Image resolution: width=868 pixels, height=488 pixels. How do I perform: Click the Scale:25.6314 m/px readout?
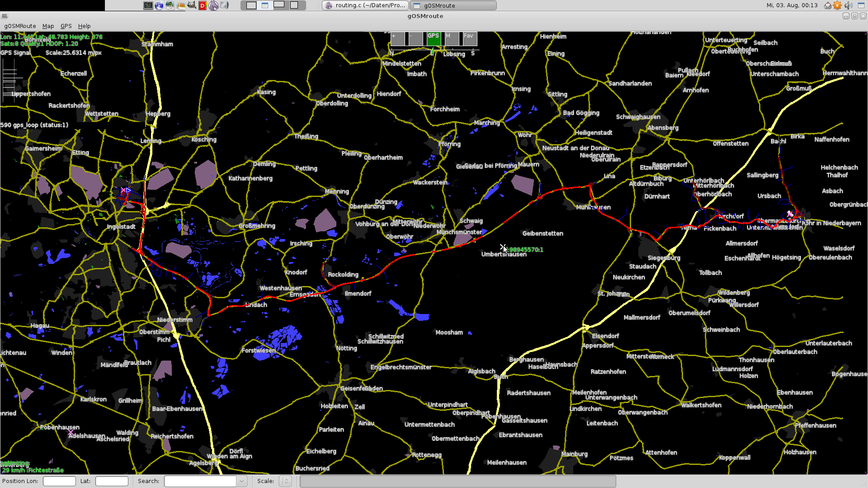(x=73, y=53)
